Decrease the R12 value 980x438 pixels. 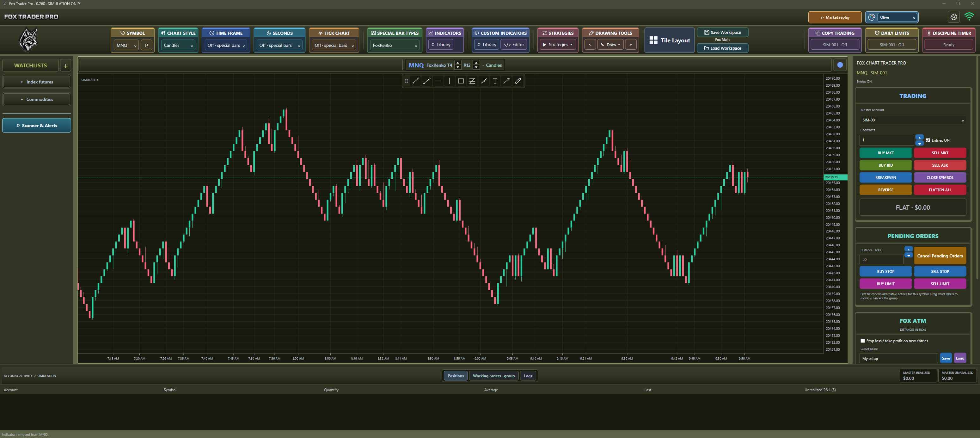pos(476,67)
